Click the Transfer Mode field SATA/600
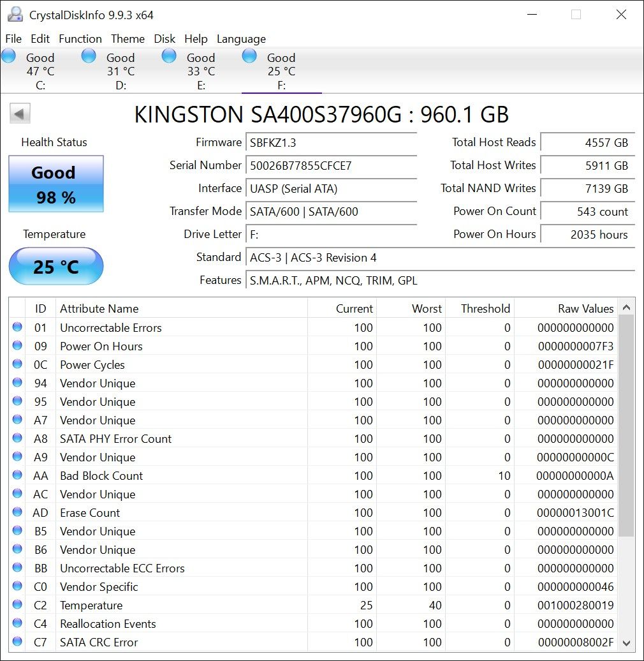The width and height of the screenshot is (644, 661). click(331, 212)
